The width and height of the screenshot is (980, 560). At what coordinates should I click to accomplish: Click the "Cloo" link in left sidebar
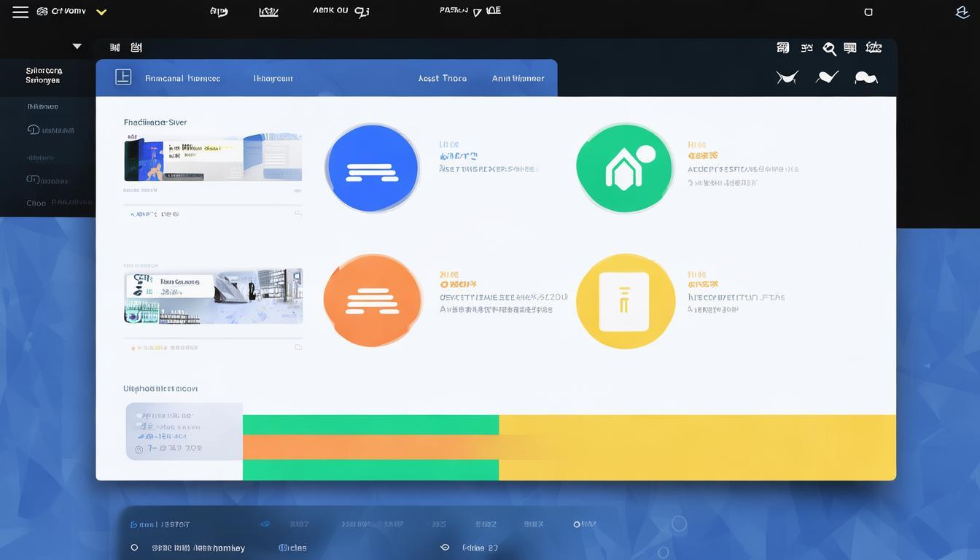(x=36, y=203)
